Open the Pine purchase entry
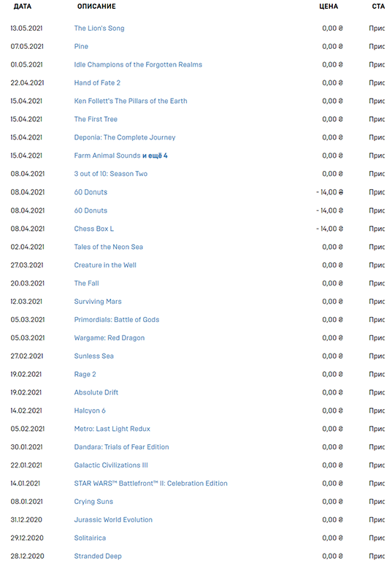 tap(81, 47)
